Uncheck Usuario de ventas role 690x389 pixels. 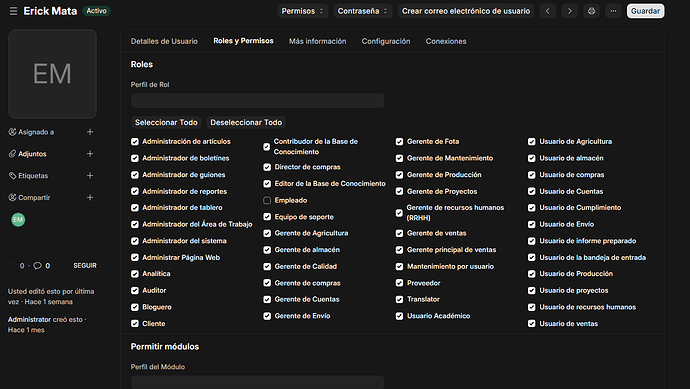532,324
